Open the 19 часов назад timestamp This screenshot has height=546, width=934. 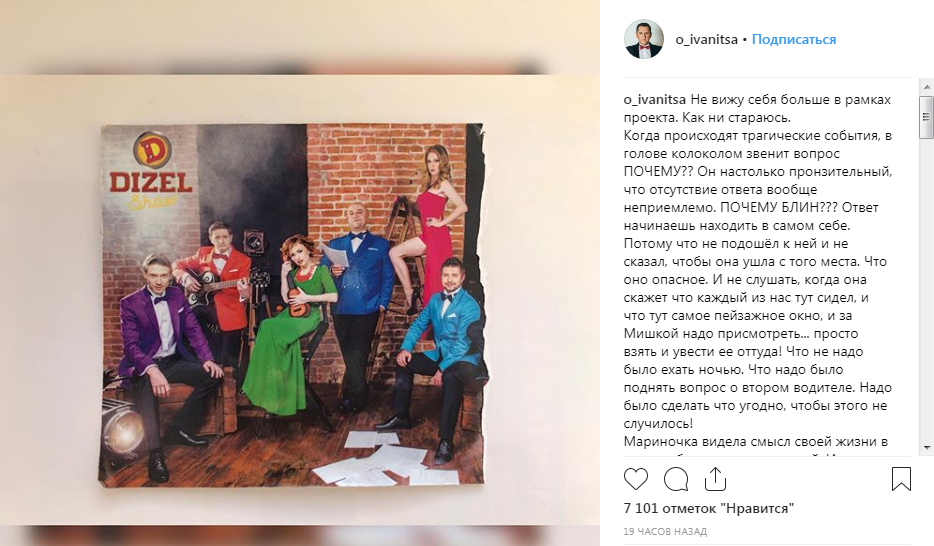tap(665, 531)
